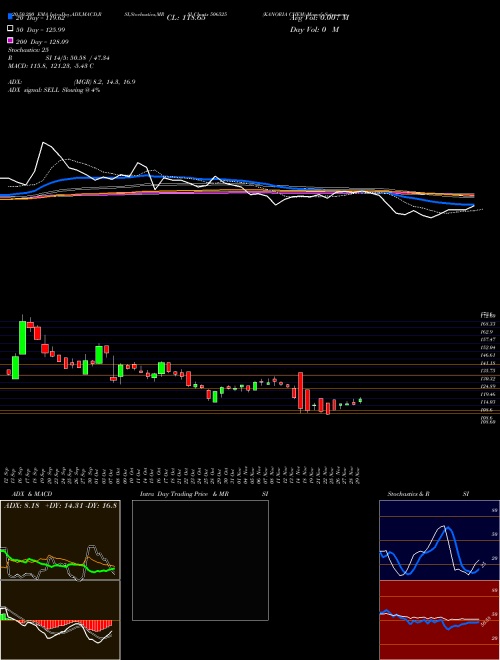Click the 152.04 price axis label

click(489, 347)
